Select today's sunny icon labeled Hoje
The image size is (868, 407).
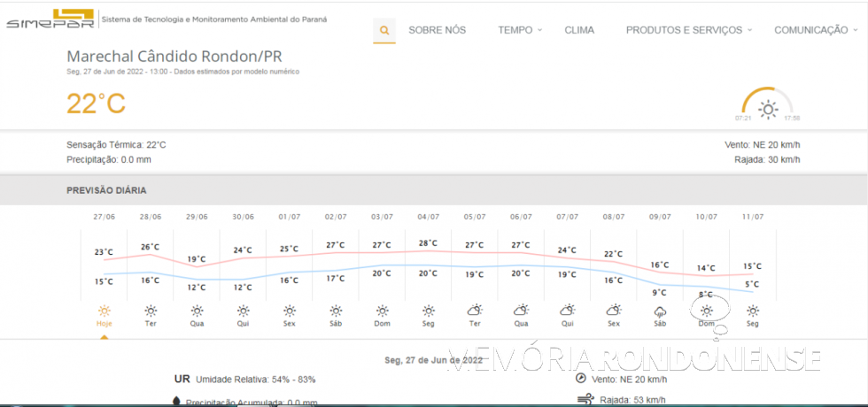tap(105, 311)
